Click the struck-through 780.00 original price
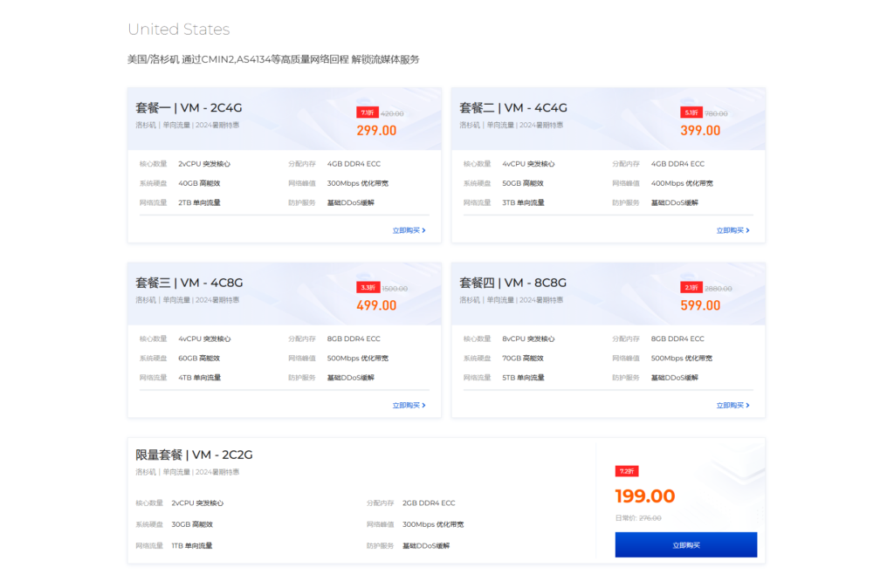The width and height of the screenshot is (894, 588). click(716, 114)
